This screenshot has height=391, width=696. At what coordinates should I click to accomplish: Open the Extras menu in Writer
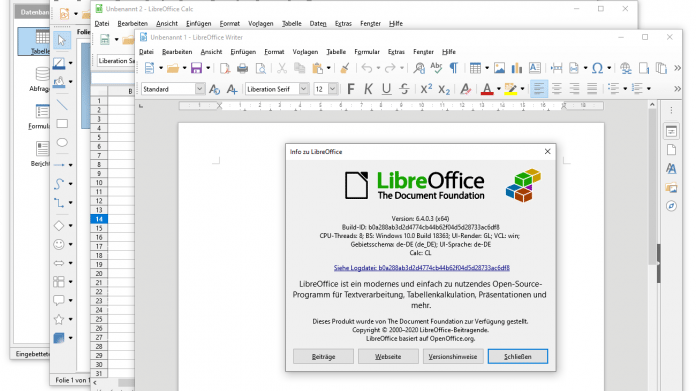coord(396,52)
